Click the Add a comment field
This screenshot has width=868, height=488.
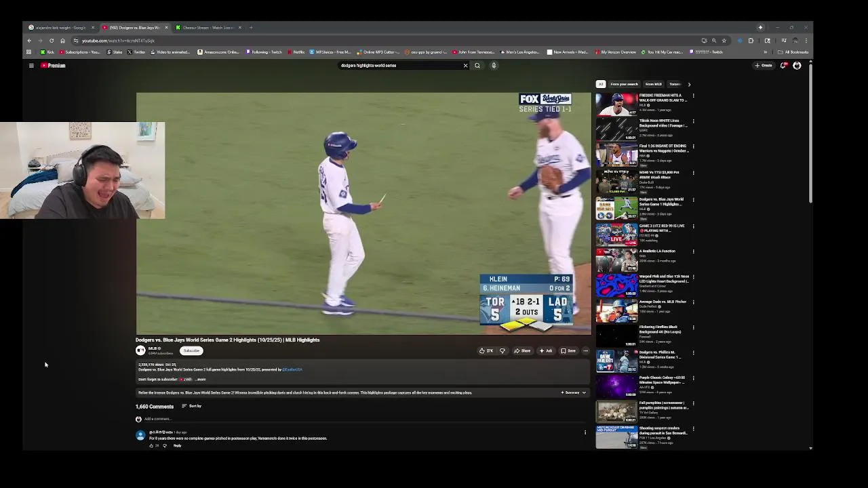(363, 419)
